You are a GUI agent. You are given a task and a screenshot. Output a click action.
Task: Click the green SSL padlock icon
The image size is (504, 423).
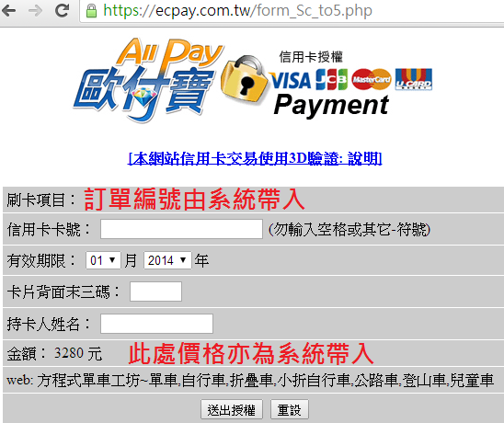[x=91, y=11]
